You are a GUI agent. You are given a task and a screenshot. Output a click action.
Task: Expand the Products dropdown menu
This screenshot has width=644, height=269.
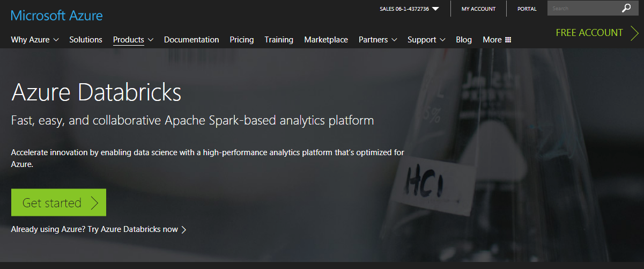point(133,40)
